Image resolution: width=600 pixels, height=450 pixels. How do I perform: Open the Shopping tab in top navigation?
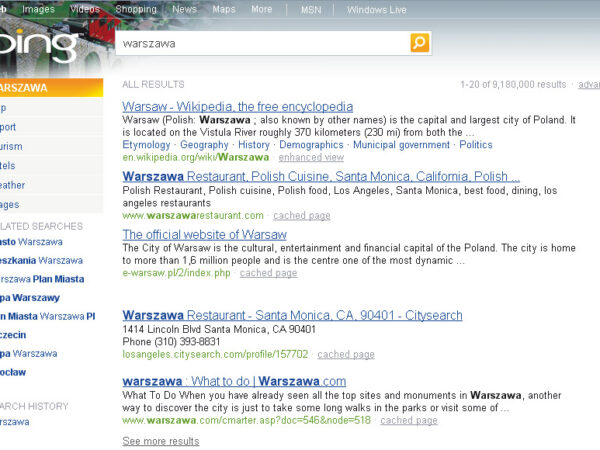pos(135,9)
